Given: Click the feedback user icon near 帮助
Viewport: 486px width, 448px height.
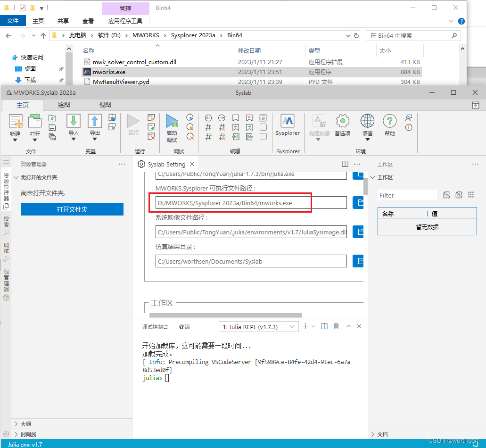Looking at the screenshot, I should (x=409, y=118).
